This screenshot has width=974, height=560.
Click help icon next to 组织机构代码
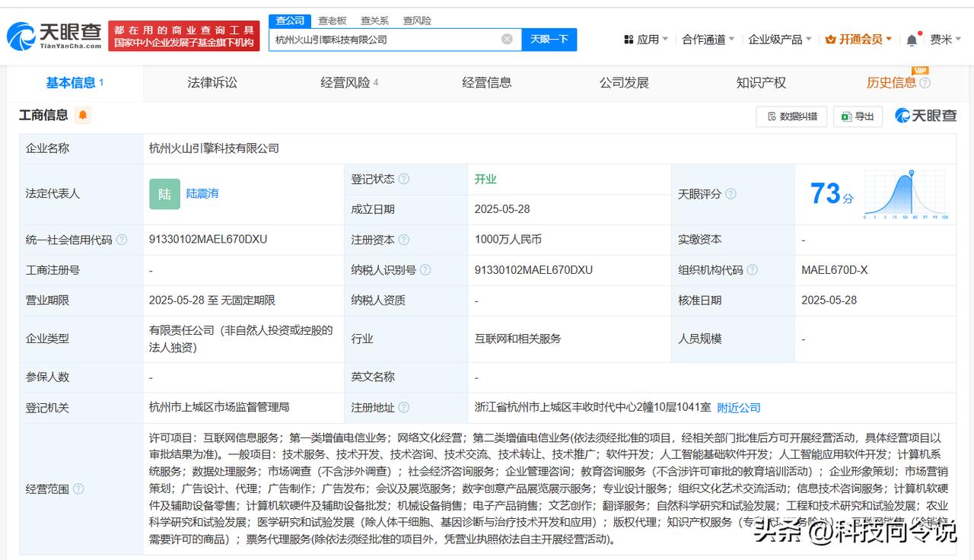[752, 270]
